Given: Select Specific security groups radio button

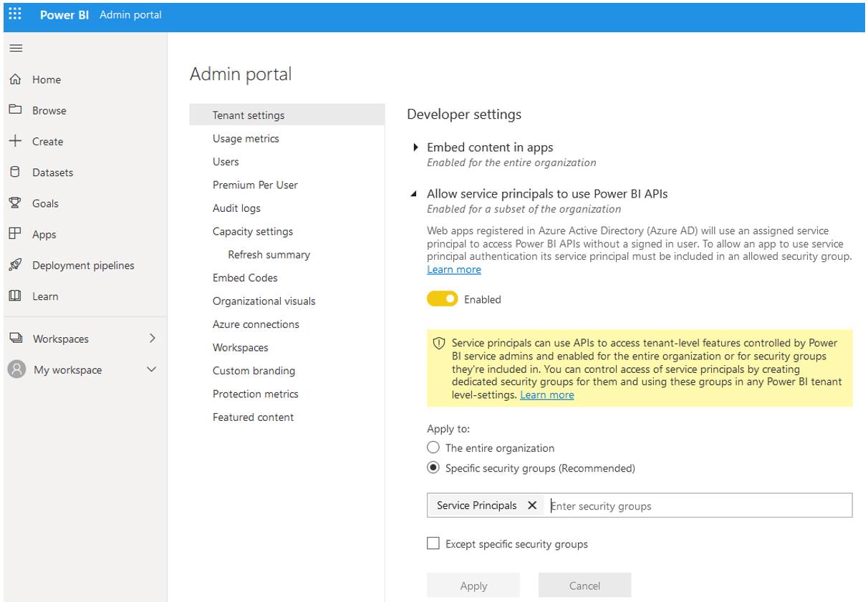Looking at the screenshot, I should [x=433, y=468].
